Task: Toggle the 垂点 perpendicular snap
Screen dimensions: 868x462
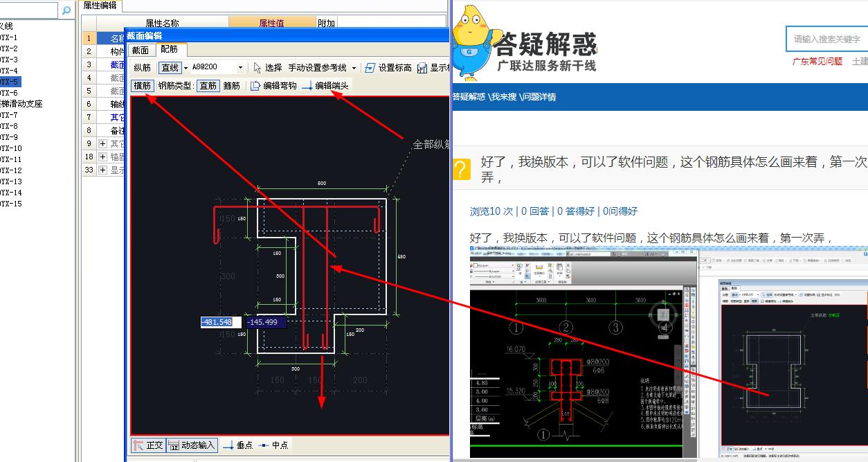Action: pyautogui.click(x=237, y=445)
